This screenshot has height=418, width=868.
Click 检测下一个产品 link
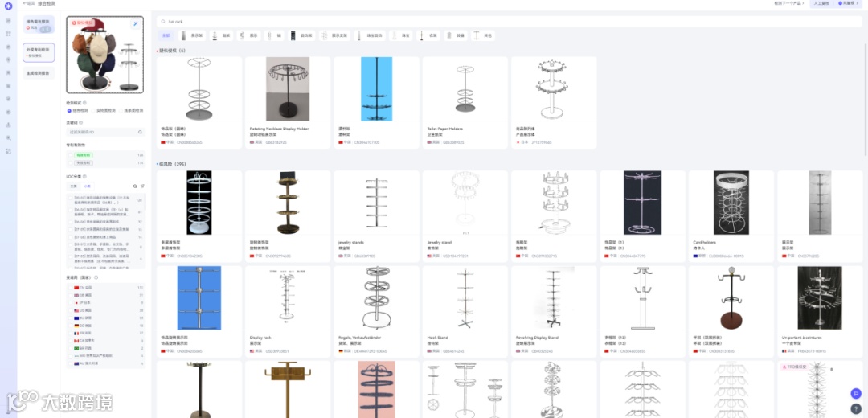tap(790, 3)
